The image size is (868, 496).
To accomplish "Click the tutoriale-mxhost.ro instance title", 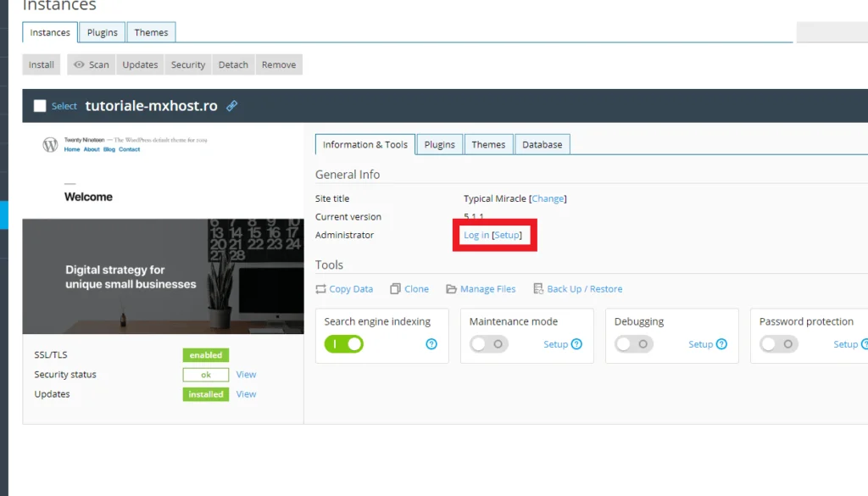I will pos(151,106).
